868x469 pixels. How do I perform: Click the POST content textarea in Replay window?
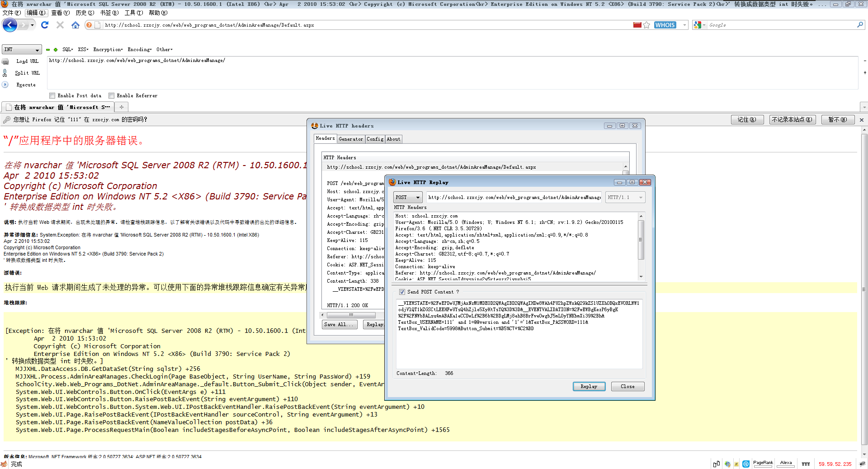519,334
